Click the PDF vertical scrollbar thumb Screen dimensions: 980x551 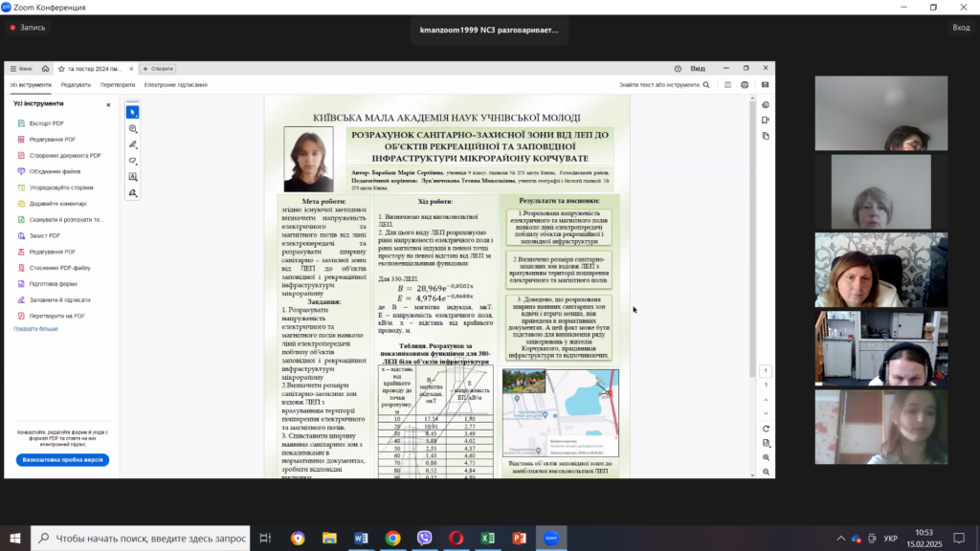click(752, 239)
